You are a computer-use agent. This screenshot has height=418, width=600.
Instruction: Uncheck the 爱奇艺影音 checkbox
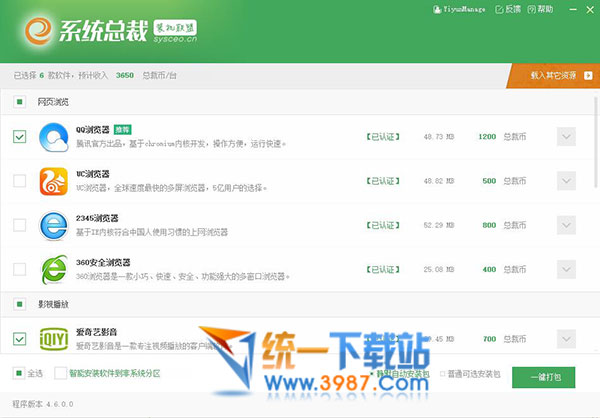point(20,338)
